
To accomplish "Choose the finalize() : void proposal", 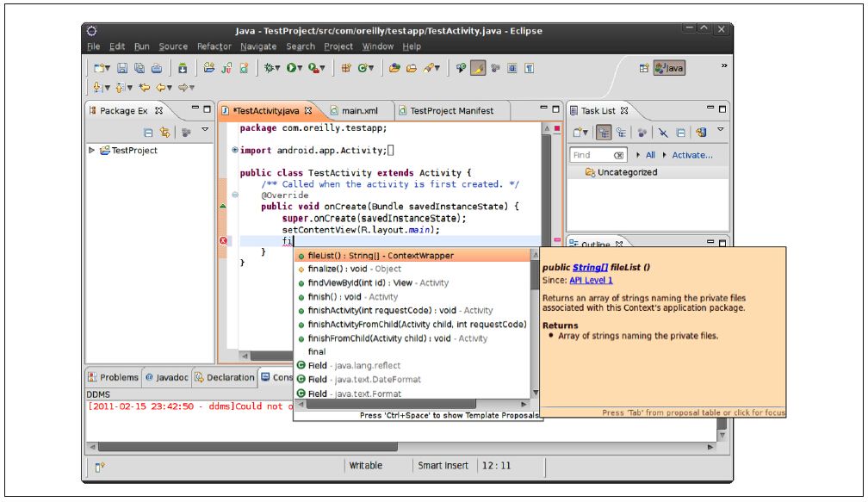I will click(x=412, y=269).
